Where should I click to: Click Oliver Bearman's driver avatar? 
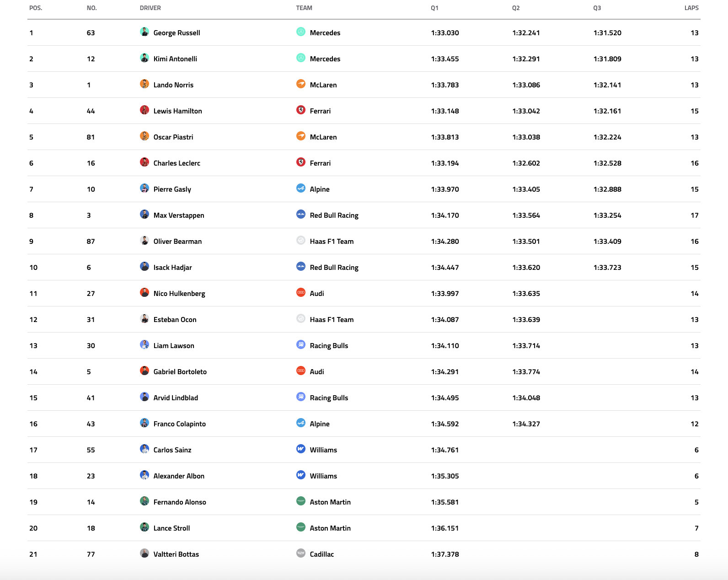pyautogui.click(x=145, y=241)
